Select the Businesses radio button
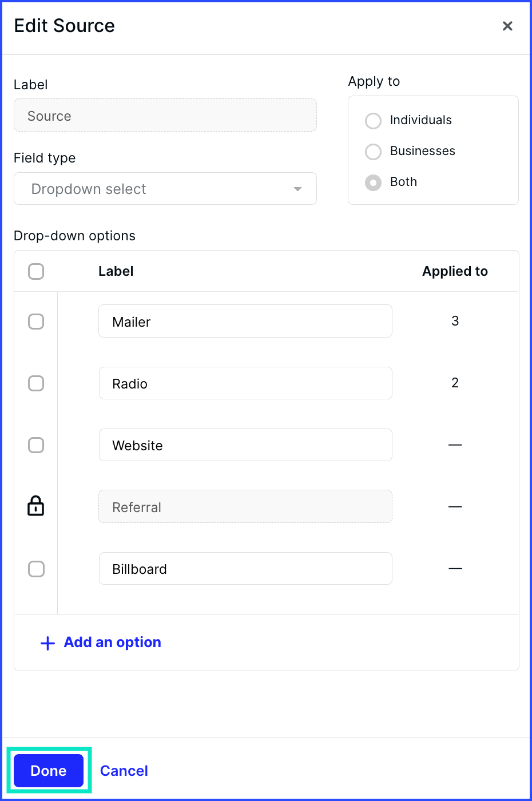 point(373,152)
